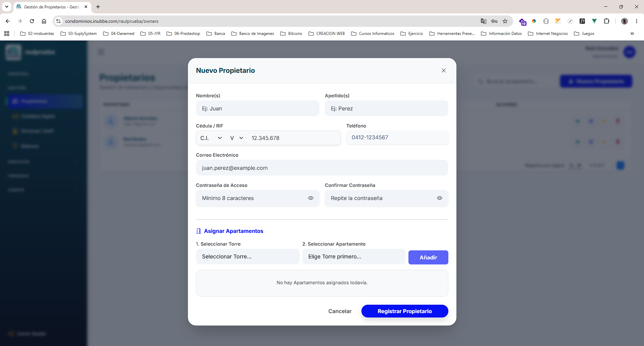Viewport: 644px width, 346px height.
Task: Focus the Nombre(s) input field
Action: [258, 108]
